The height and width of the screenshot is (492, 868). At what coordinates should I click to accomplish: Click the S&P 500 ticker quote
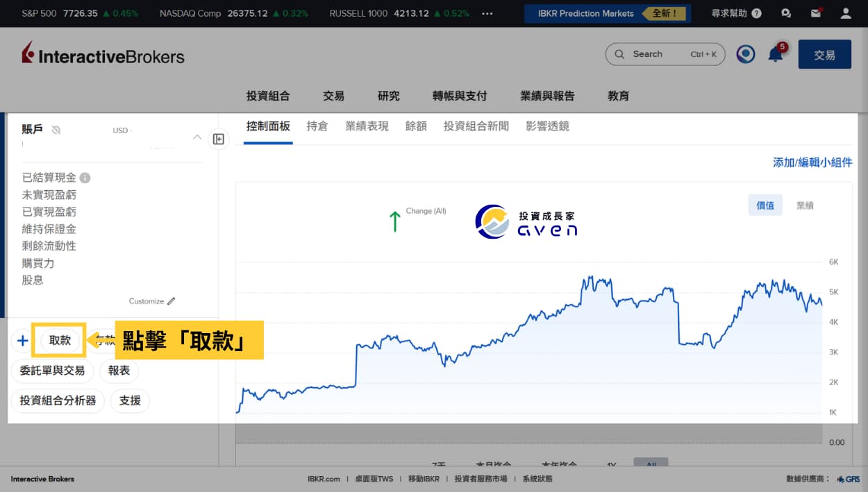pos(80,13)
